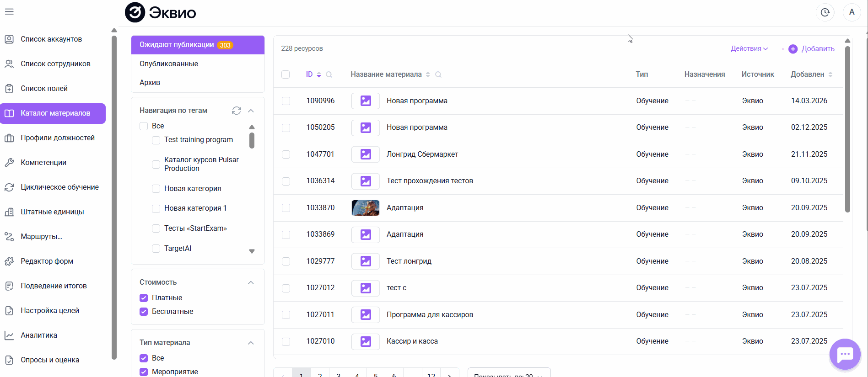Refresh the tag navigation list
The image size is (868, 377).
[237, 111]
